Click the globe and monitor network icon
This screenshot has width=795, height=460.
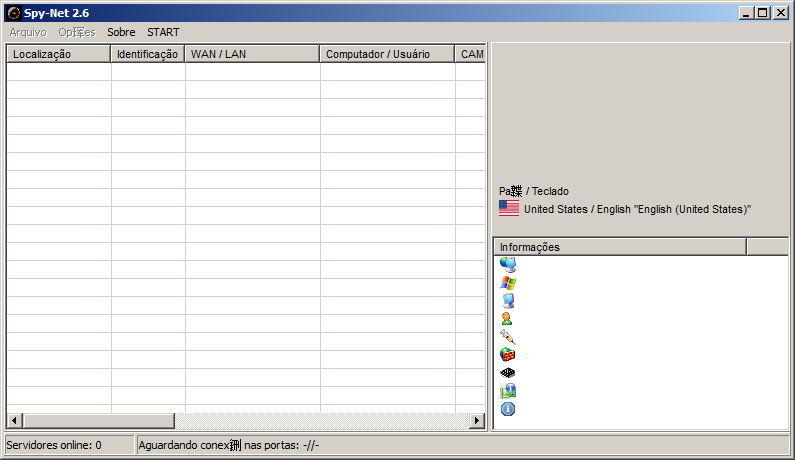coord(508,265)
